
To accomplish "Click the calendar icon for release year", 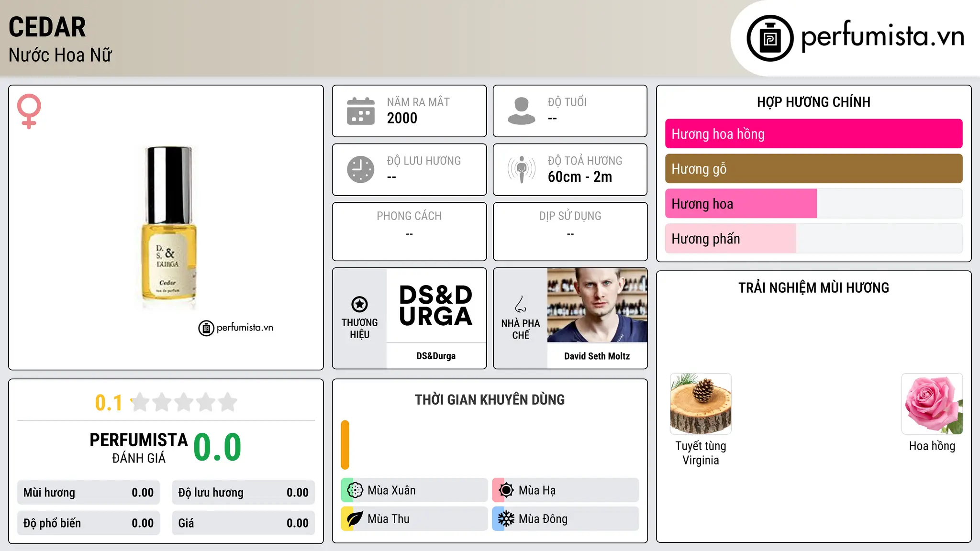I will 361,111.
